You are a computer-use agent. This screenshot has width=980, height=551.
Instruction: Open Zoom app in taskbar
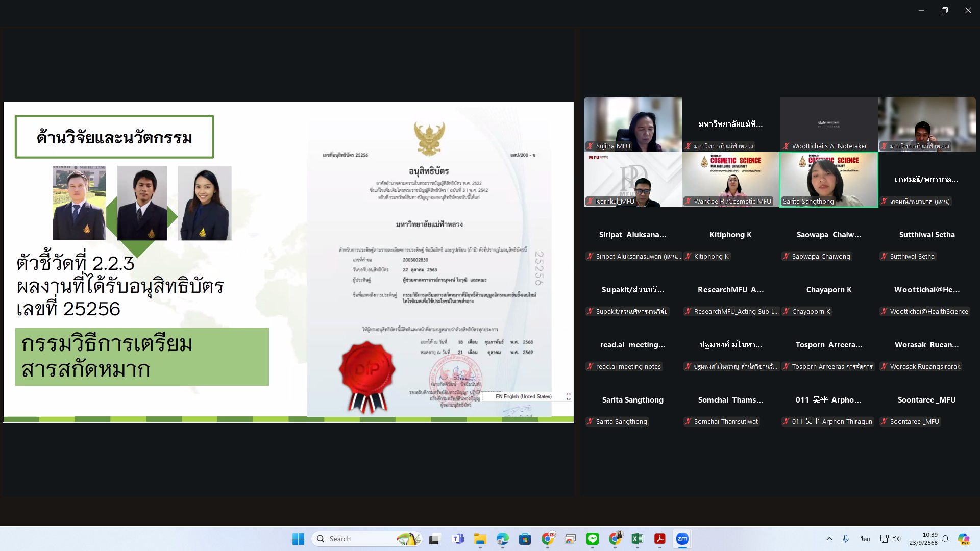point(682,539)
